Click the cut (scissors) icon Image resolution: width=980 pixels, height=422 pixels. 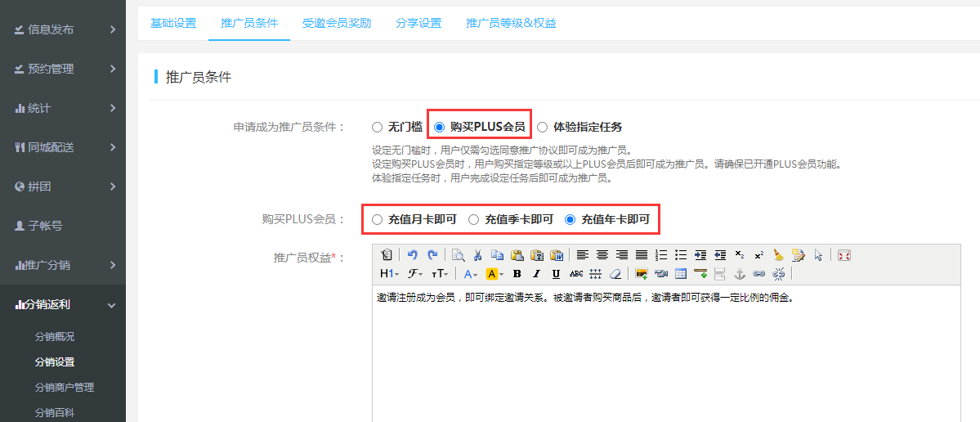click(x=478, y=255)
